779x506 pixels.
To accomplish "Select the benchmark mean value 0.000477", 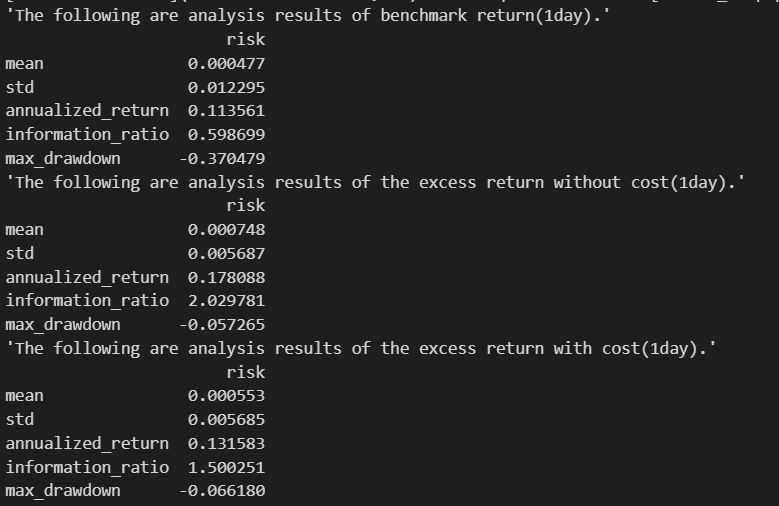I will (x=227, y=64).
